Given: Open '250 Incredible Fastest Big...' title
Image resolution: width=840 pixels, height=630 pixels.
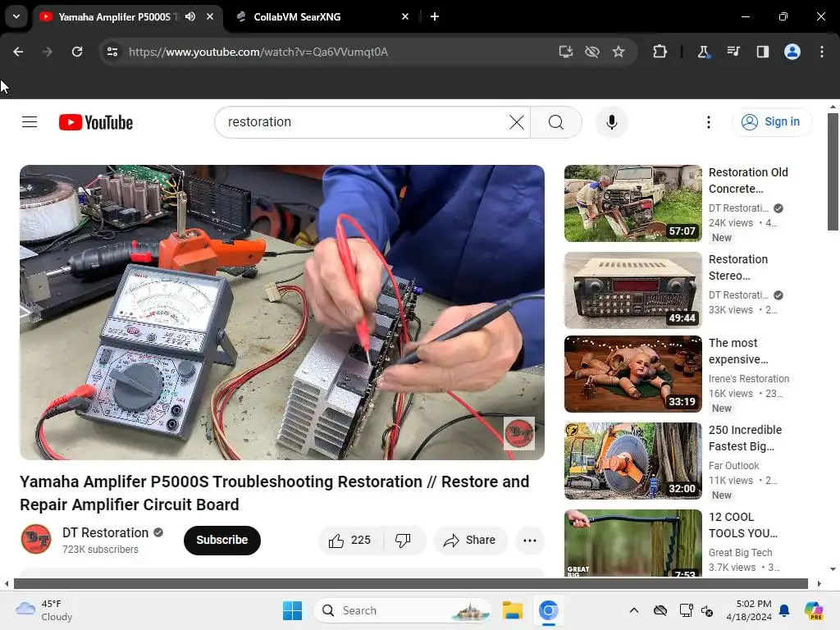Looking at the screenshot, I should point(745,438).
